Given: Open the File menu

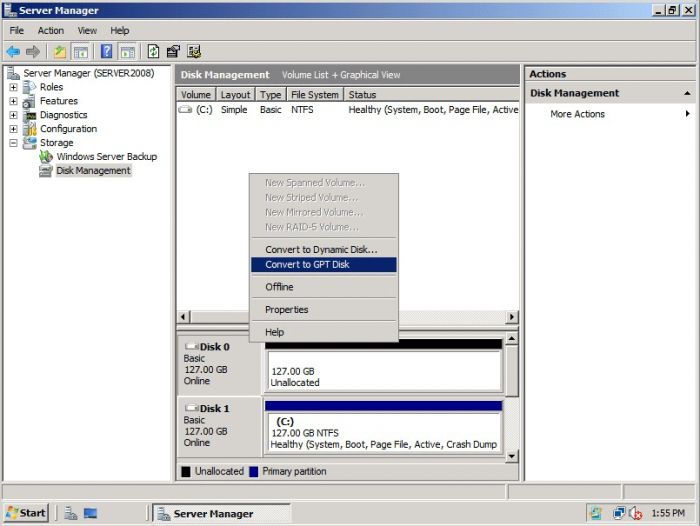Looking at the screenshot, I should click(17, 30).
